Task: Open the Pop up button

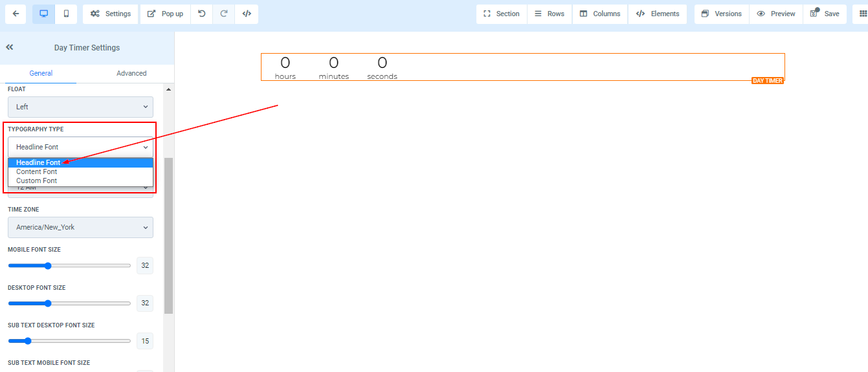Action: 166,14
